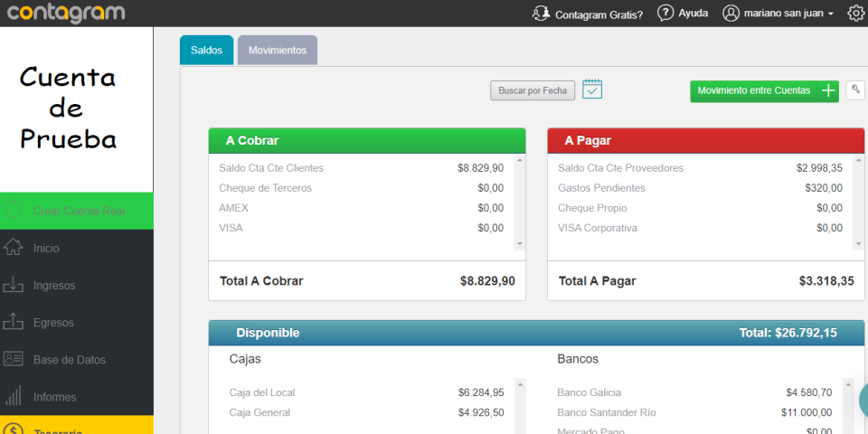
Task: Click Cheque Propio row
Action: point(700,208)
